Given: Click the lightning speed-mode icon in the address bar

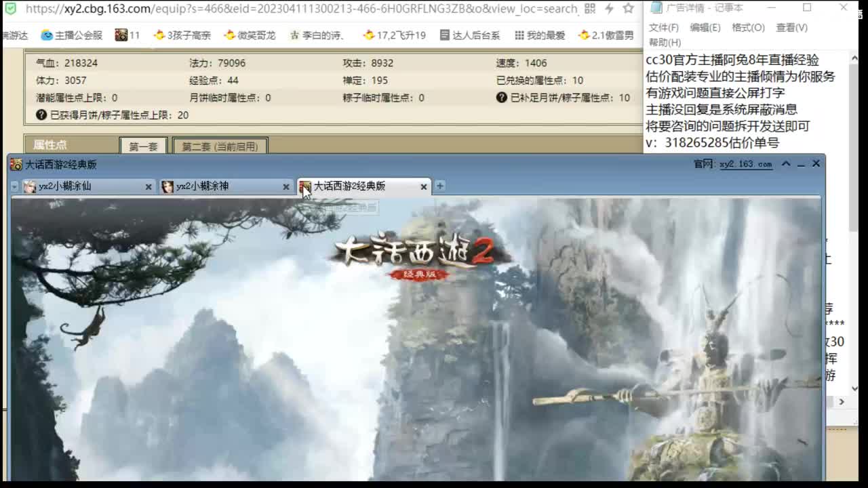Looking at the screenshot, I should [610, 9].
